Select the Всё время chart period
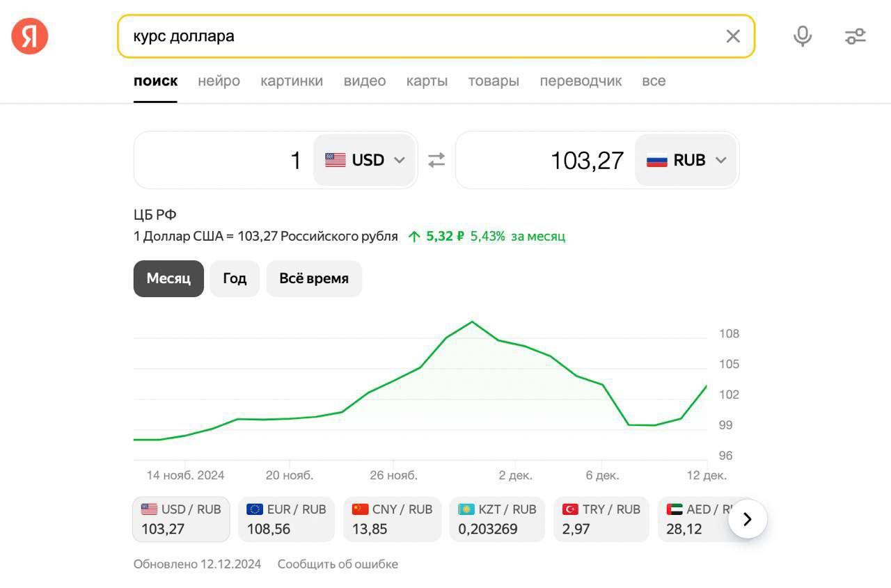Screen dimensions: 891x588 click(314, 278)
